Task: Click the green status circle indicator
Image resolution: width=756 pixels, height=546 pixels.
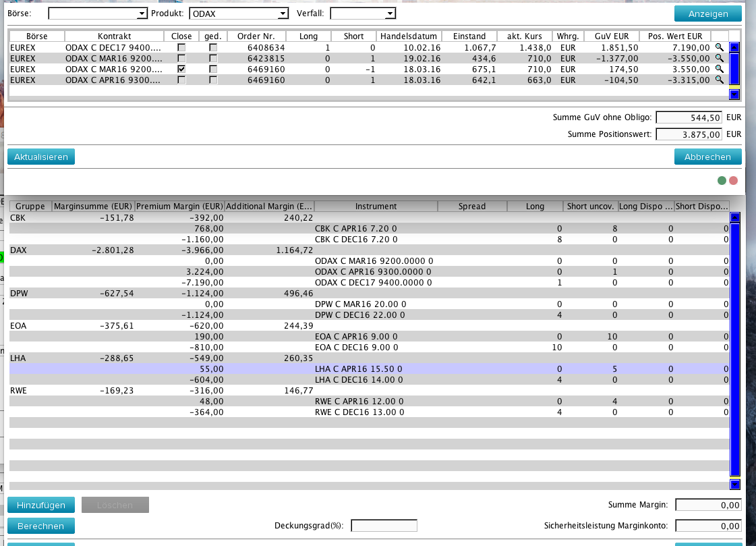Action: pyautogui.click(x=722, y=181)
